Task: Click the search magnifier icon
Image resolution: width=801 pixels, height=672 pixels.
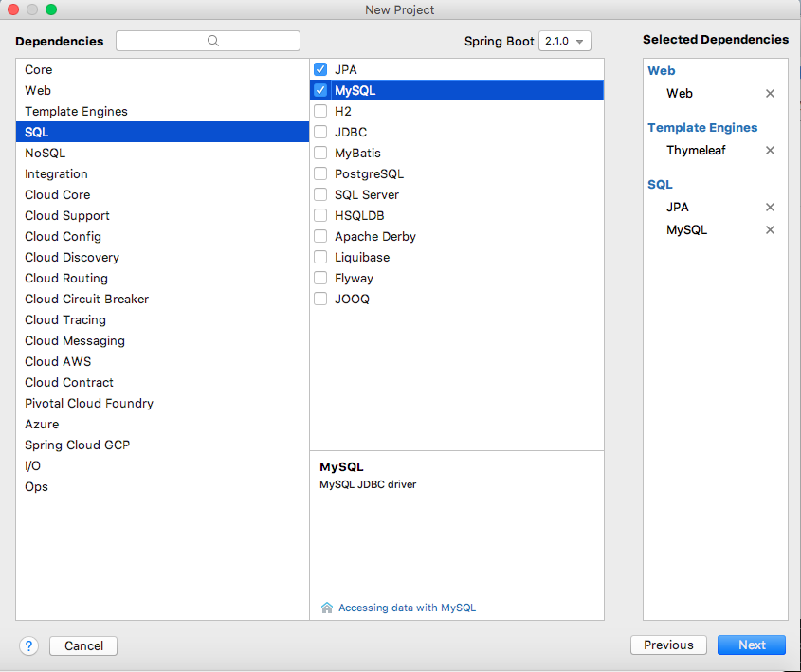Action: point(213,41)
